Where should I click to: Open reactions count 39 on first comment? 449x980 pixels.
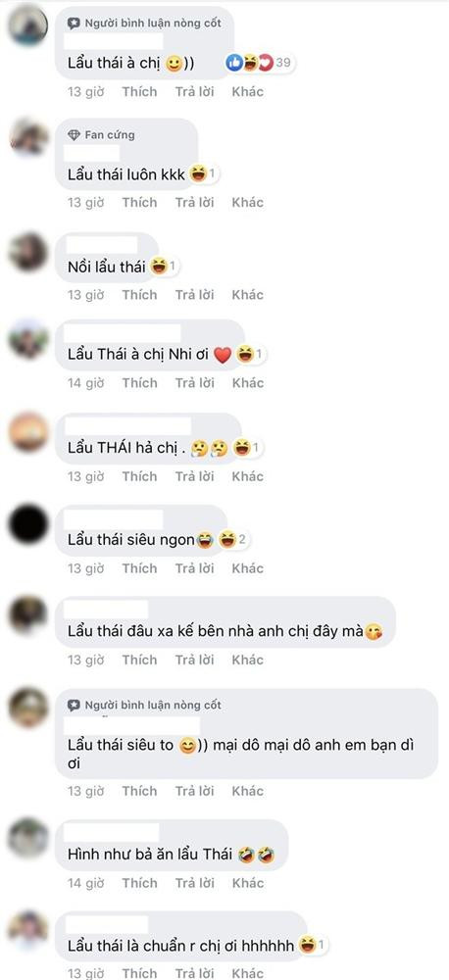click(259, 63)
